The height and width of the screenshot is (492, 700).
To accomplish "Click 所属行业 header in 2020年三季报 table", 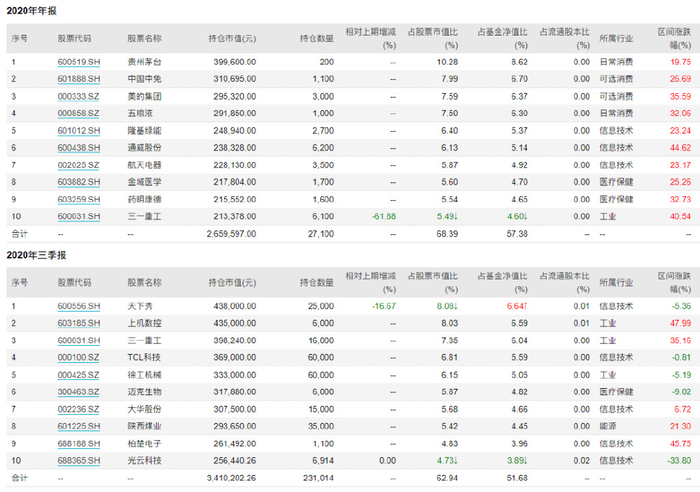I will (616, 283).
